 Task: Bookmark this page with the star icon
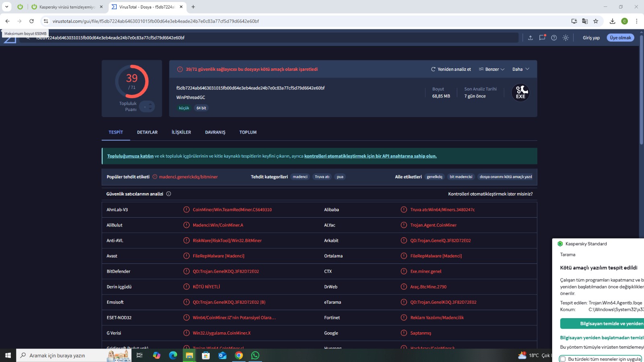[596, 21]
